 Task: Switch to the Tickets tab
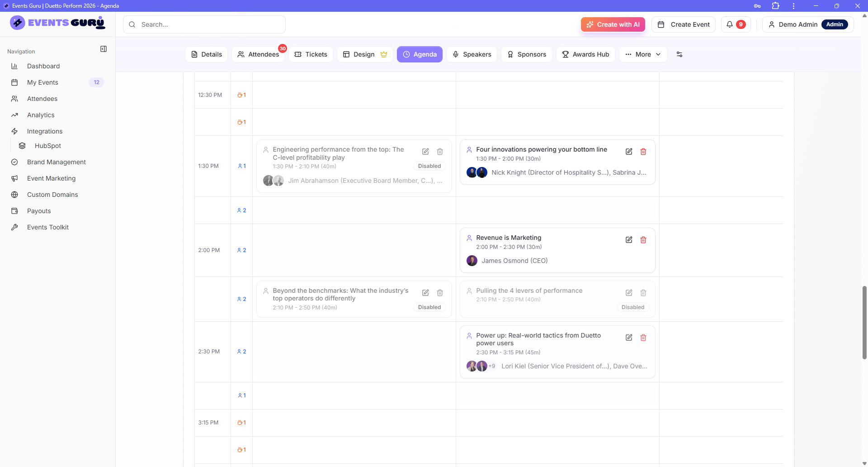point(311,54)
